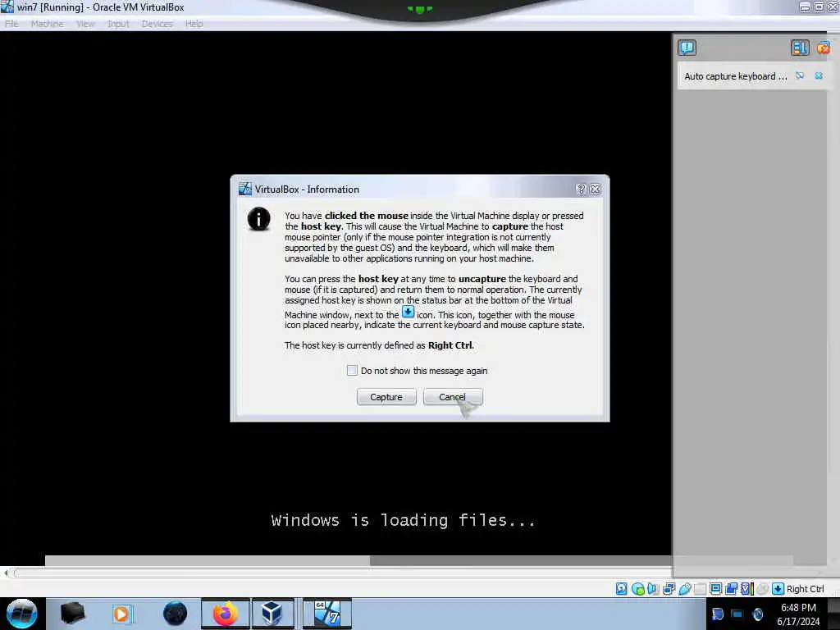Image resolution: width=840 pixels, height=630 pixels.
Task: Click the notification center speech-bubble icon
Action: tap(687, 48)
